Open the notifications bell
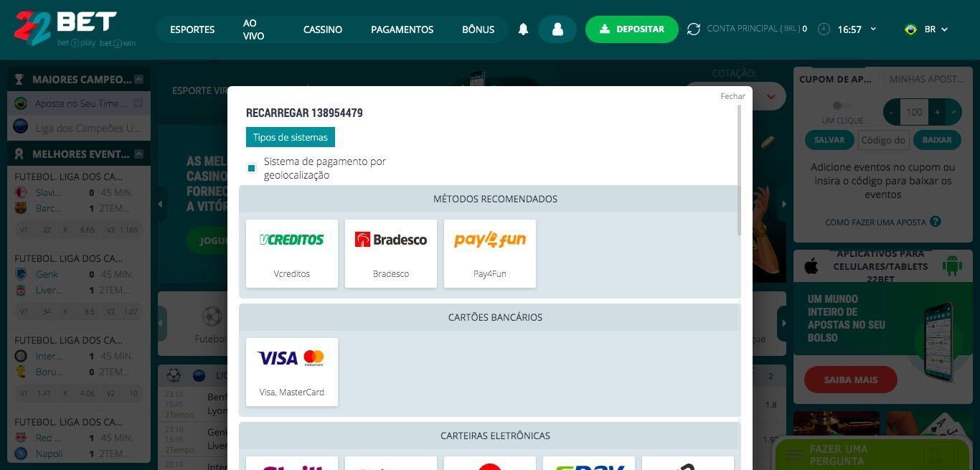 click(x=523, y=29)
